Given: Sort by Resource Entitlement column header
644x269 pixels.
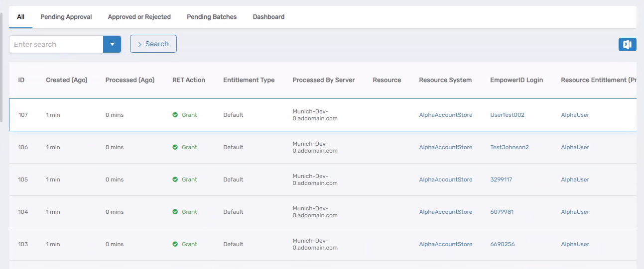Looking at the screenshot, I should point(599,80).
